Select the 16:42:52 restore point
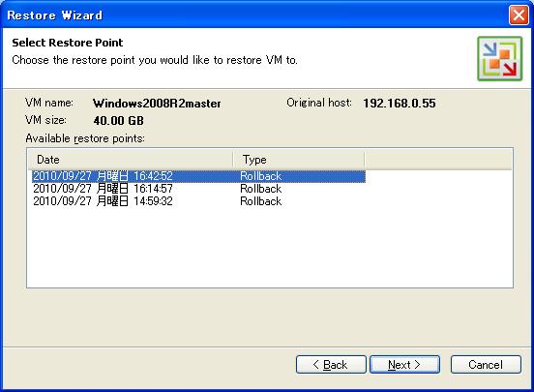 click(199, 176)
